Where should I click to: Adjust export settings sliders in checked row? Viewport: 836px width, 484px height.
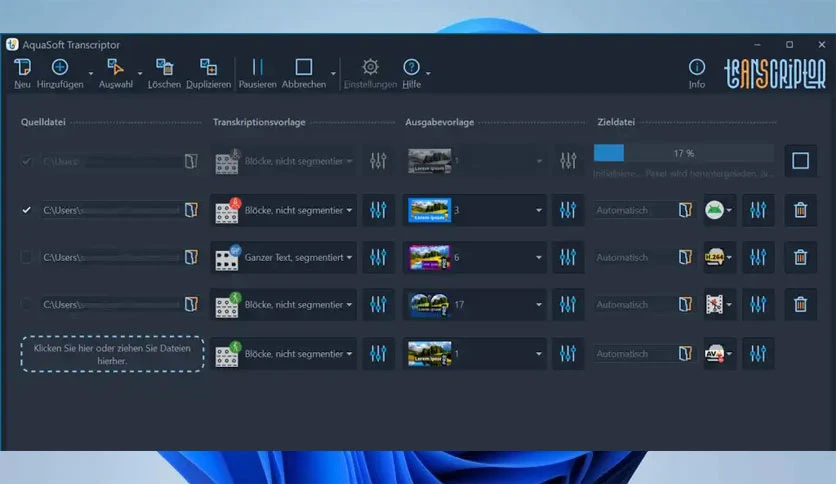click(758, 210)
